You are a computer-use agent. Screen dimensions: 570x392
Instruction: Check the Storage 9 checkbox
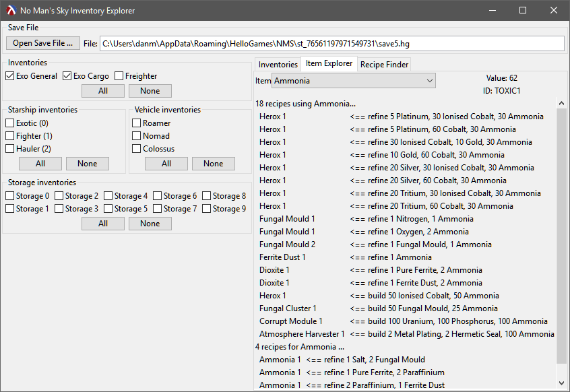point(206,209)
